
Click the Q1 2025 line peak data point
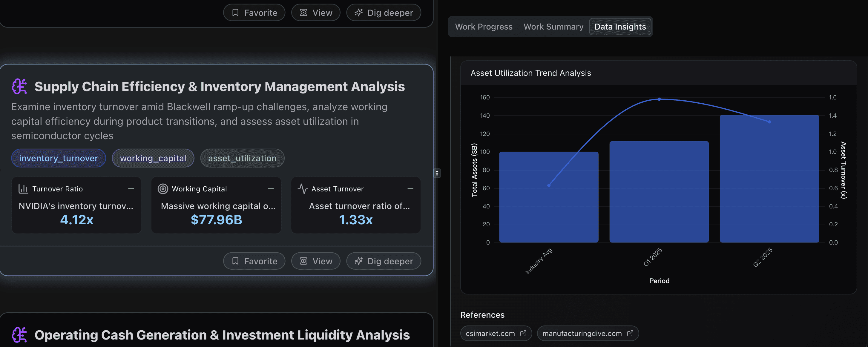tap(659, 99)
